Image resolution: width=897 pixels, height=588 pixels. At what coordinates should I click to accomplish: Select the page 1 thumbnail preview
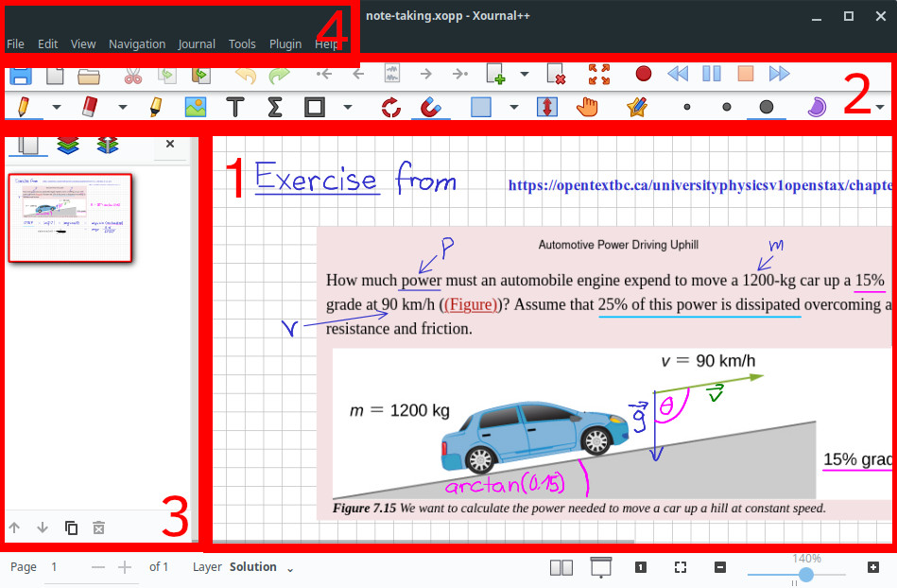pos(70,218)
